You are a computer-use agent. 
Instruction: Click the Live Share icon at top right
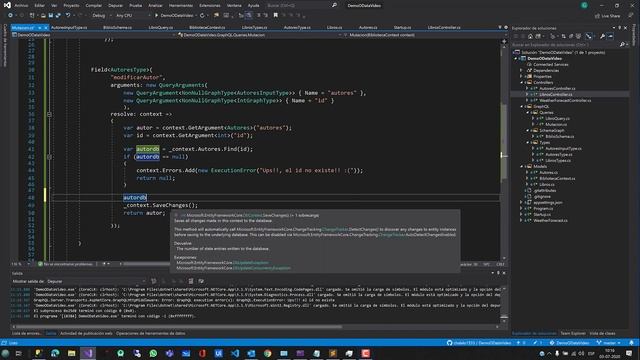(x=597, y=16)
